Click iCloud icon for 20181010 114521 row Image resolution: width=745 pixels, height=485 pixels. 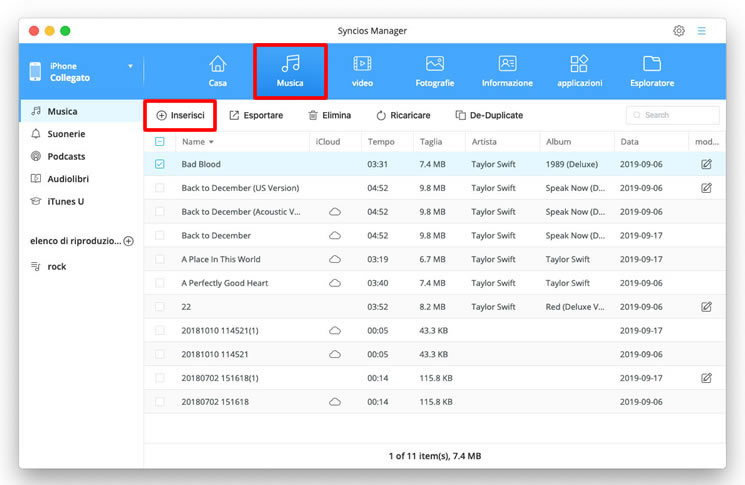[335, 354]
